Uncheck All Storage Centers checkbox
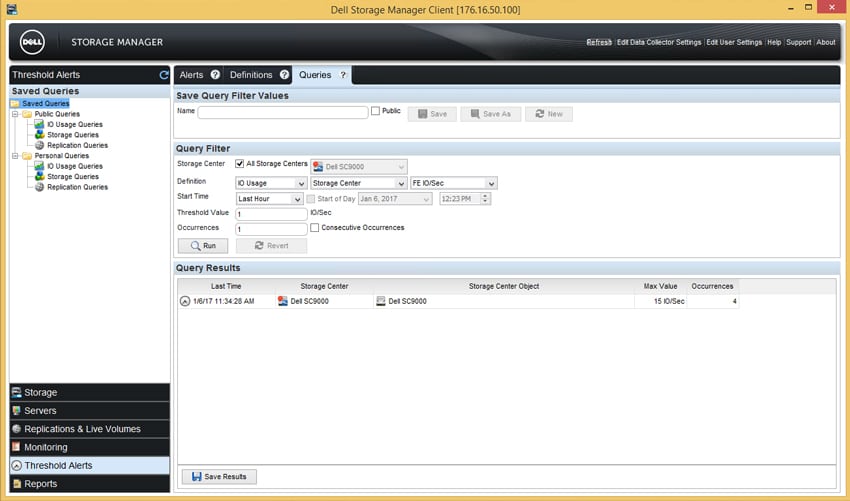The width and height of the screenshot is (850, 501). point(239,164)
